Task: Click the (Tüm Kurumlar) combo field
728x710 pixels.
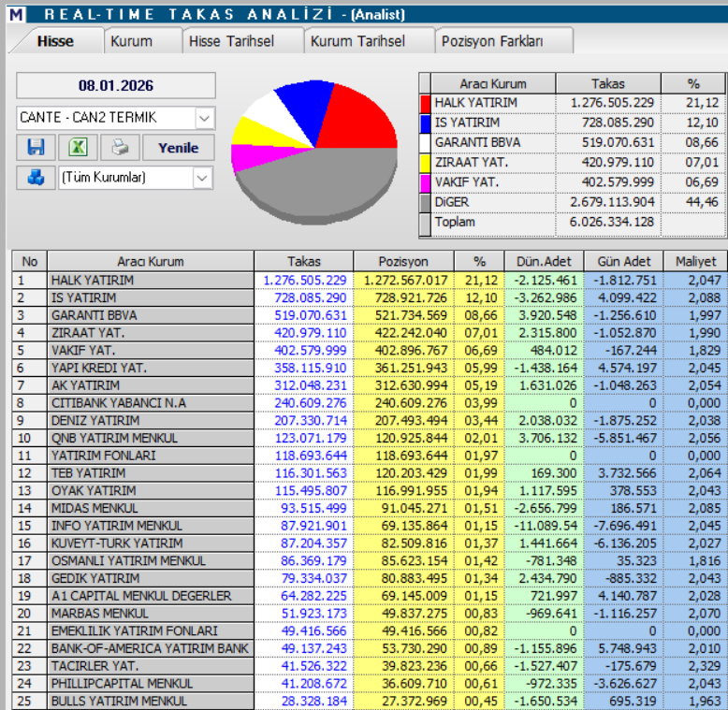Action: (136, 178)
